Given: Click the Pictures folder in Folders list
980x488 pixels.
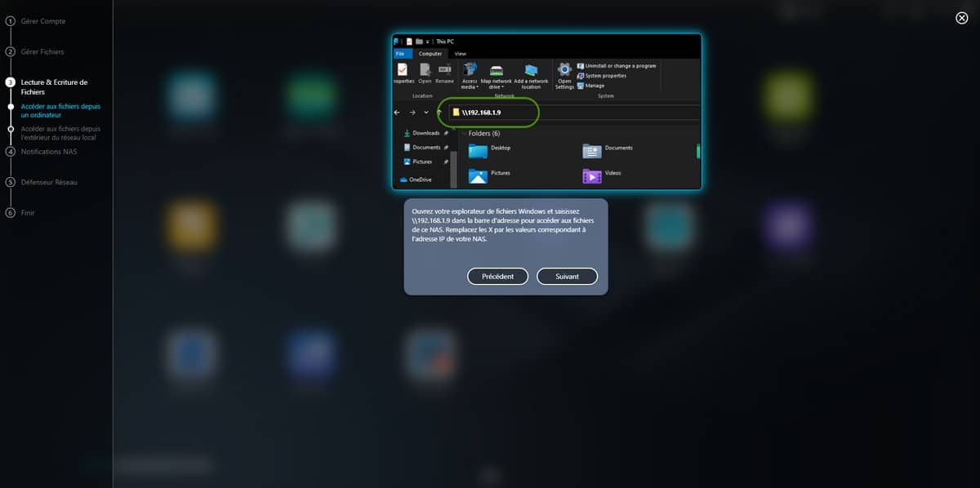Looking at the screenshot, I should point(489,175).
